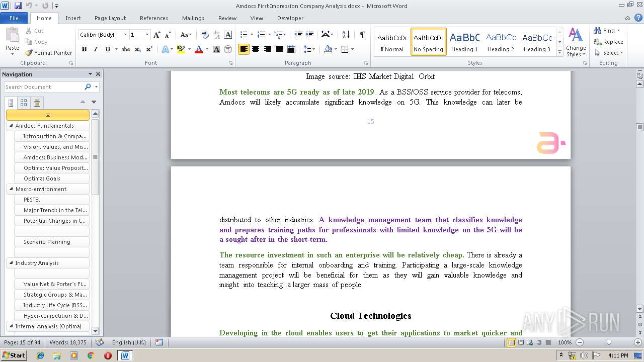
Task: Open the Font size dropdown
Action: (147, 35)
